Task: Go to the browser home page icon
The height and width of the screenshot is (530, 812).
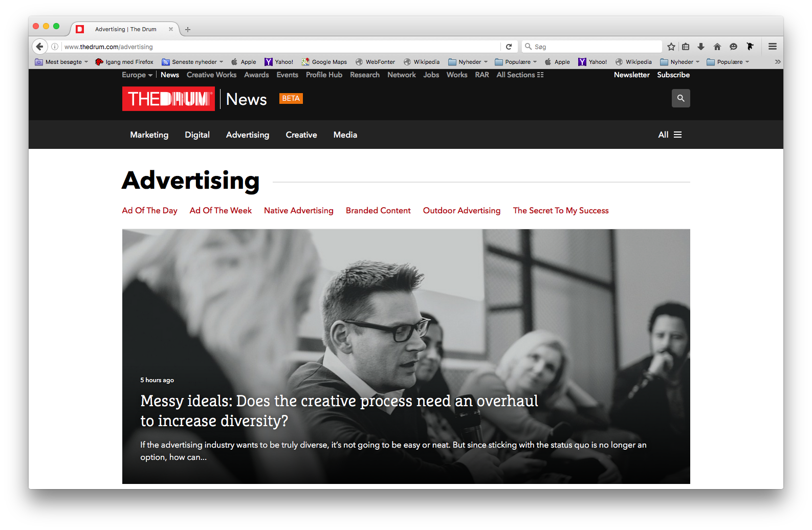Action: coord(717,47)
